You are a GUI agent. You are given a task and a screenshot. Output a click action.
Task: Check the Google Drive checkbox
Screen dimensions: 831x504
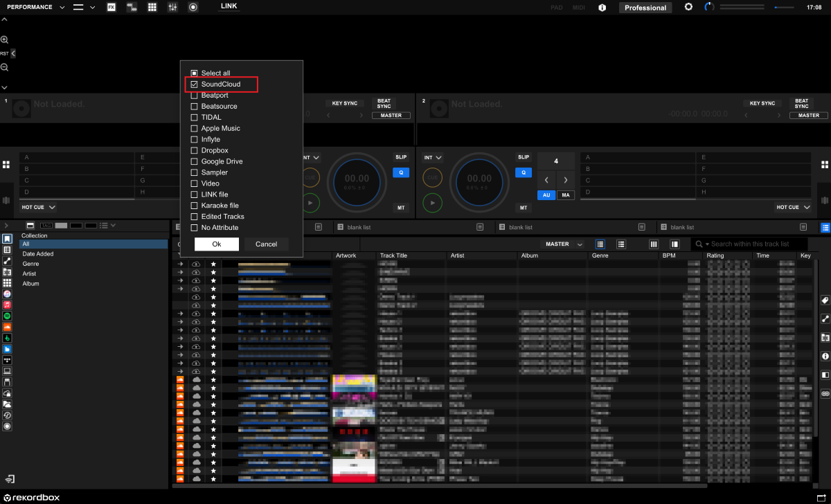[195, 161]
